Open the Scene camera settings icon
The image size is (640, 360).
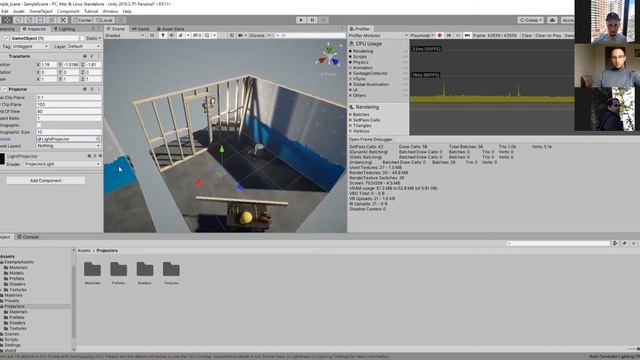coord(240,36)
